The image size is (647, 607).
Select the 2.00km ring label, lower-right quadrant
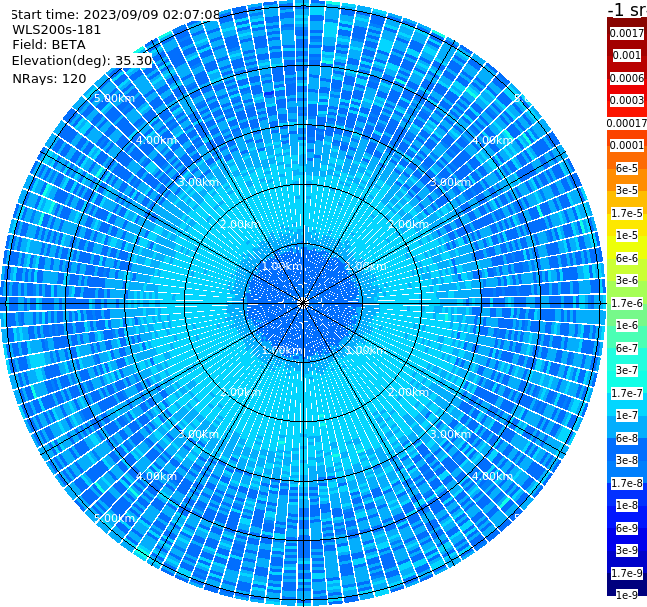pyautogui.click(x=409, y=392)
